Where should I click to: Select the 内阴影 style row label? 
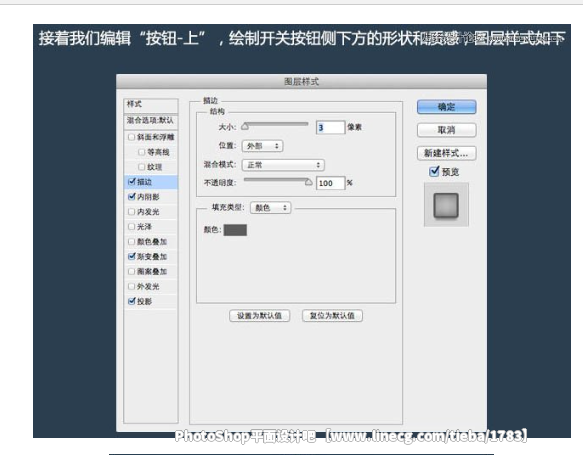tap(148, 197)
